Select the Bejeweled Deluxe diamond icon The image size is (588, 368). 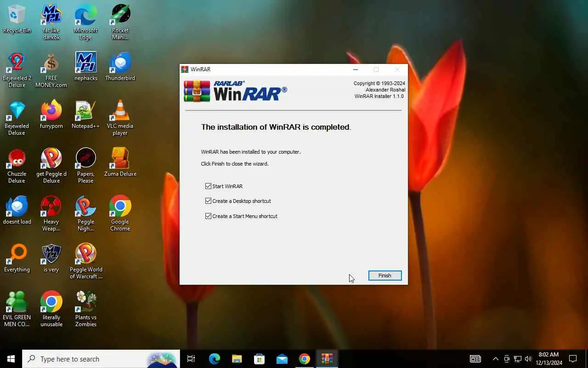(17, 118)
